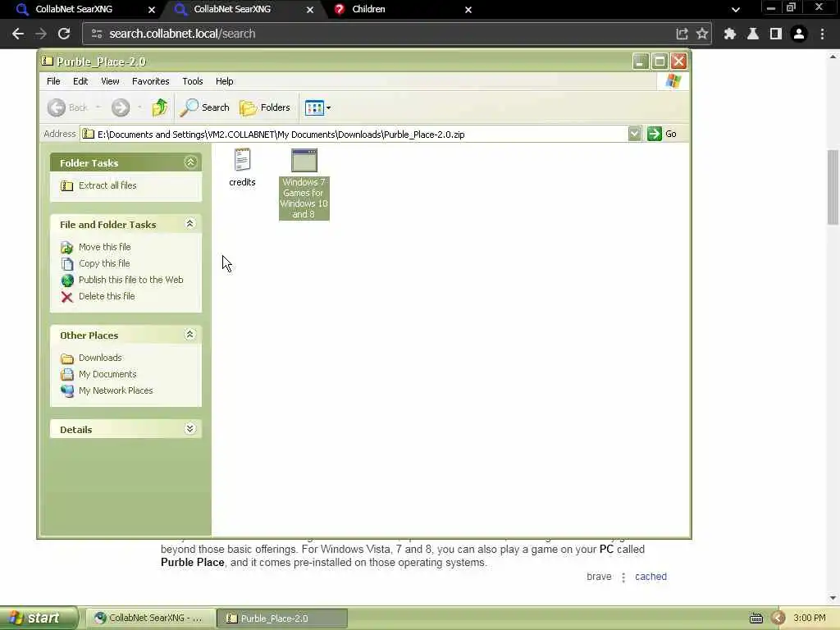Screen dimensions: 840x630
Task: Open Forward button history dropdown arrow
Action: tap(139, 107)
